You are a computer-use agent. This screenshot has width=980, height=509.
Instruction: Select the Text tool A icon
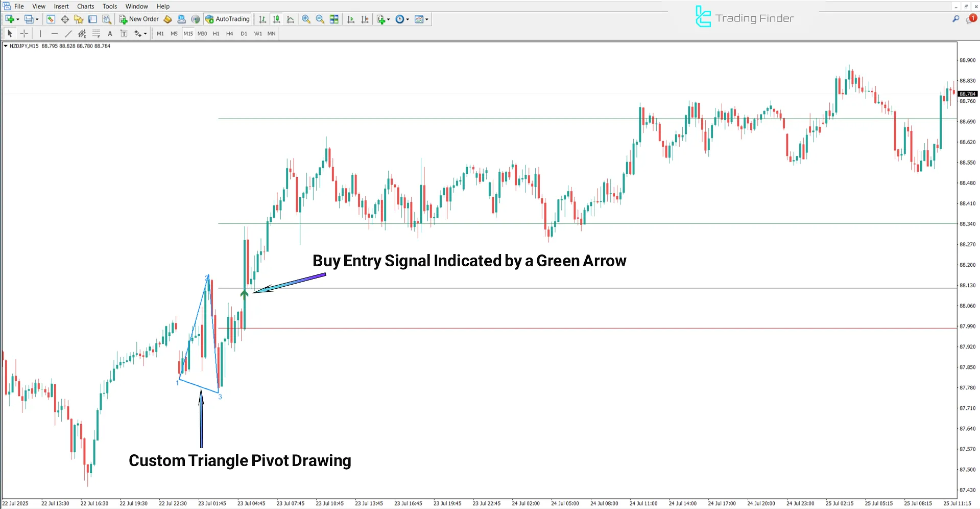110,33
